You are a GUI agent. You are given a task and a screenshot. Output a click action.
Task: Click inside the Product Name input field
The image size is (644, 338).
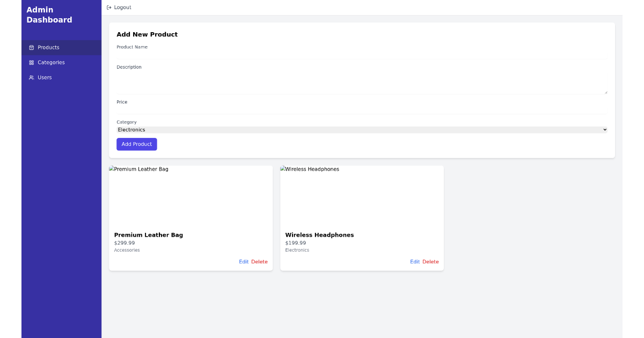[x=361, y=54]
